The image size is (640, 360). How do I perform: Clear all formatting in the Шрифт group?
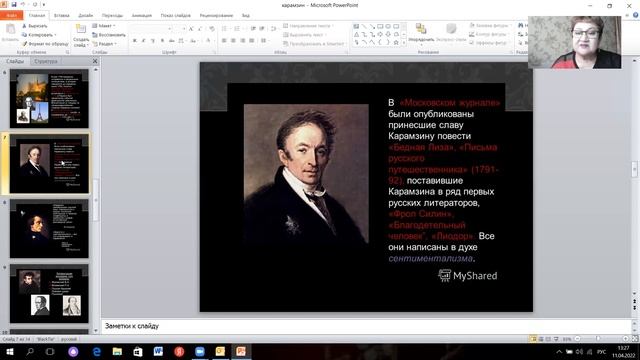tap(212, 29)
